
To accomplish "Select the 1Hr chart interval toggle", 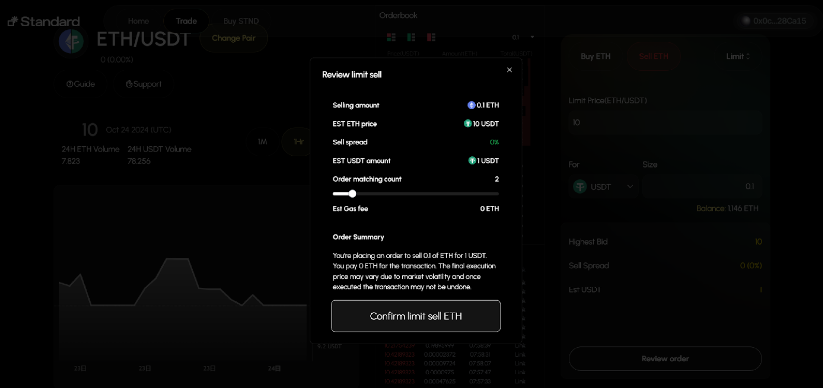I will click(x=299, y=142).
